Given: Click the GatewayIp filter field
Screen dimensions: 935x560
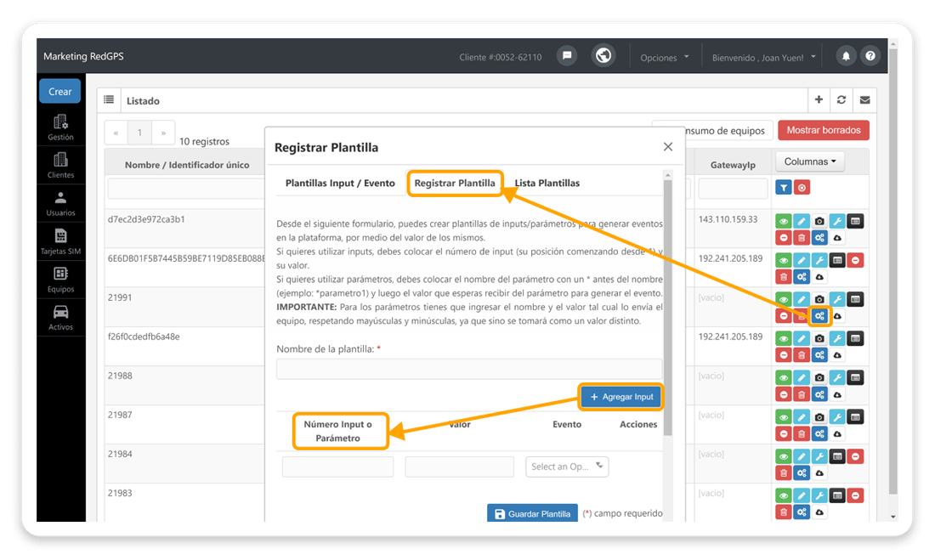Looking at the screenshot, I should coord(733,189).
